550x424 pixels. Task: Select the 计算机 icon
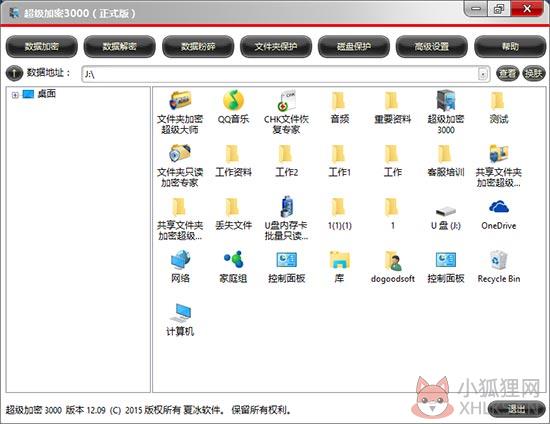180,320
